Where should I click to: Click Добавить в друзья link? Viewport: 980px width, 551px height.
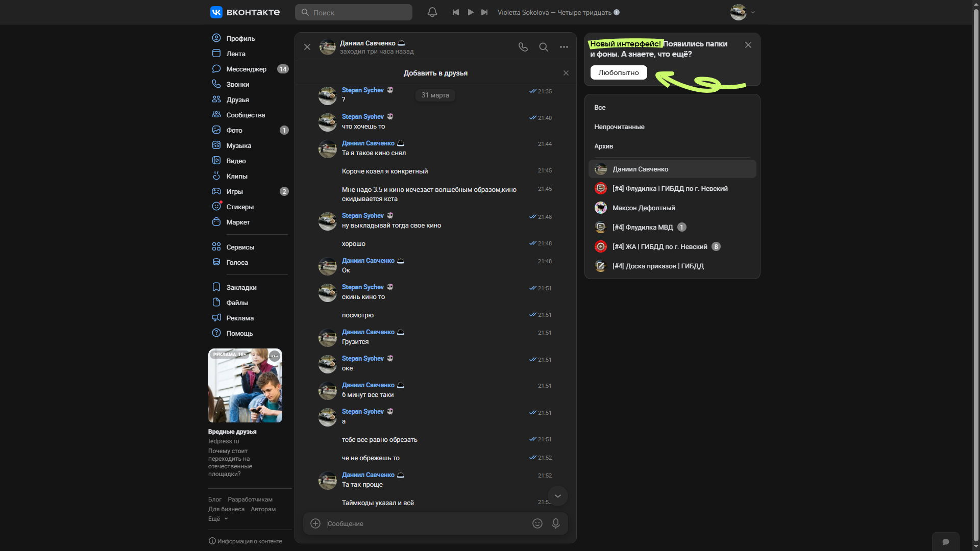click(x=435, y=73)
